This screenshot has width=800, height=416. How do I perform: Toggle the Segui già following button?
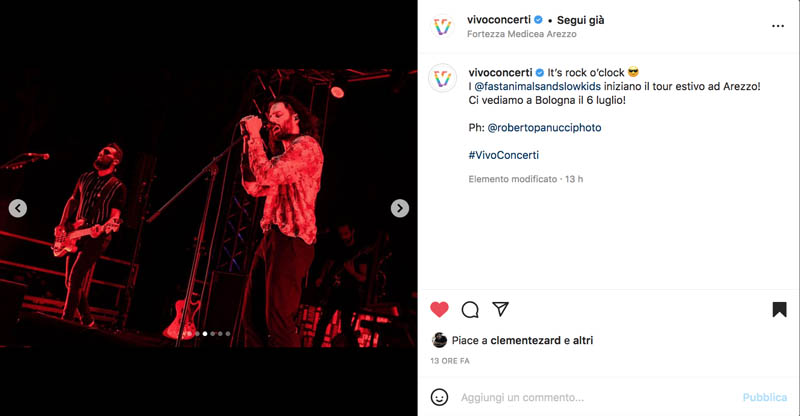580,20
